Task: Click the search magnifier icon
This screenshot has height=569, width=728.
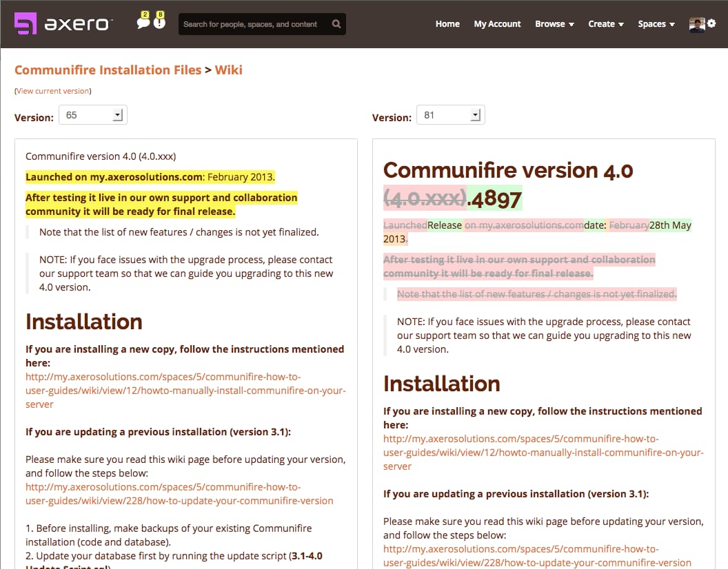Action: pos(336,23)
